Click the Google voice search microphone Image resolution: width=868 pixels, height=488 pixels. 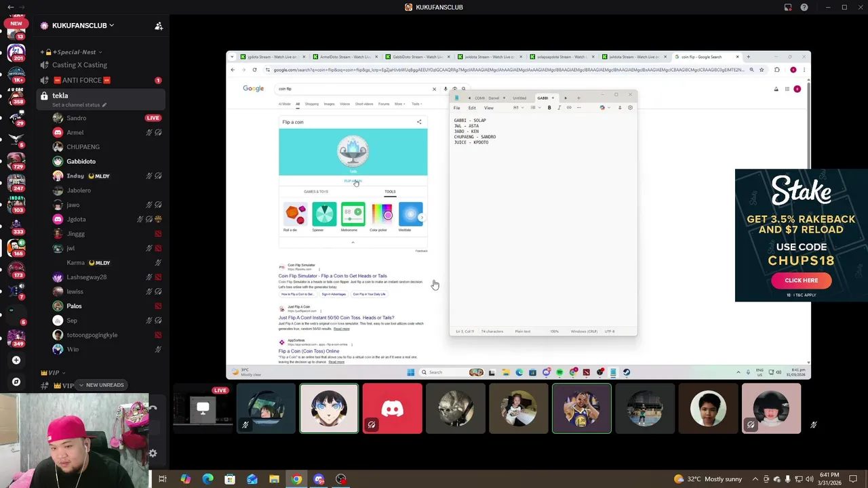click(446, 89)
